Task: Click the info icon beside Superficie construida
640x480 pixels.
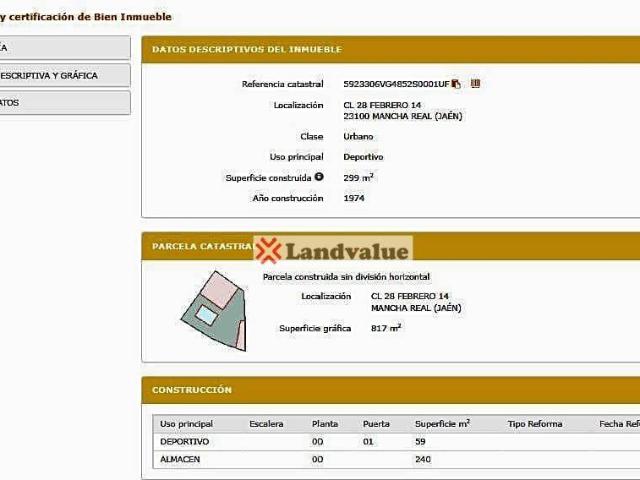Action: coord(319,177)
